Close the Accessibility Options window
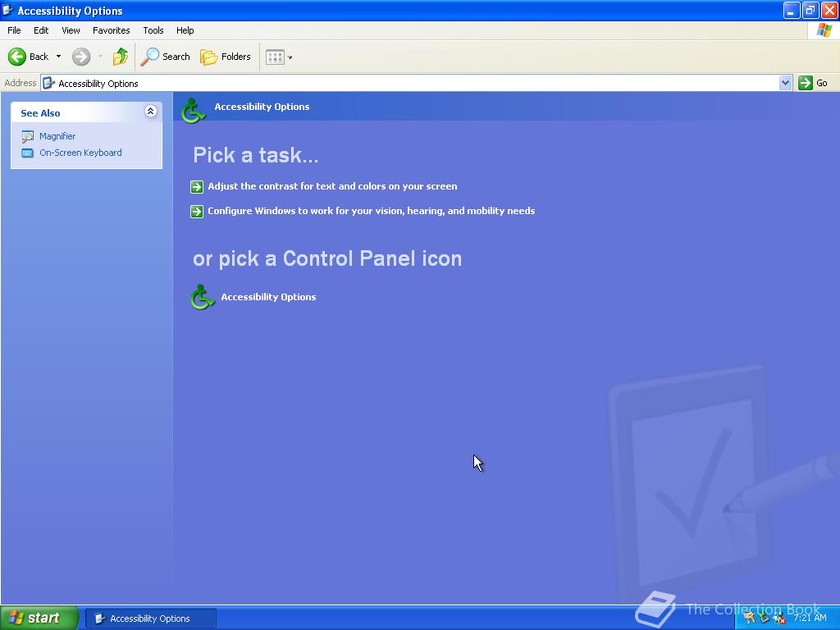 coord(829,10)
